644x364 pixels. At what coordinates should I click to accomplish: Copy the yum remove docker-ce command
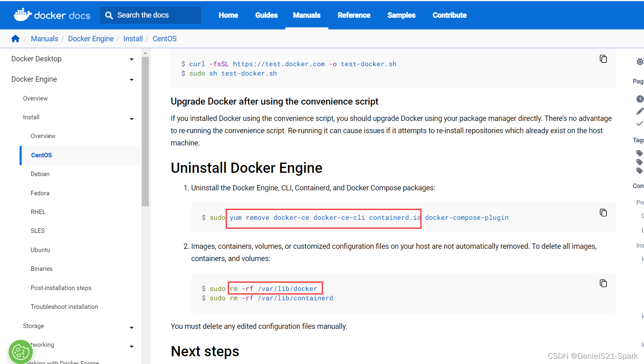point(603,212)
